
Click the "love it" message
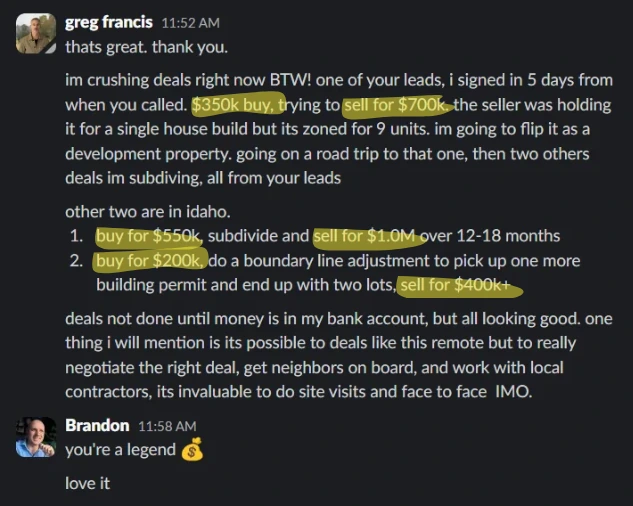(87, 483)
